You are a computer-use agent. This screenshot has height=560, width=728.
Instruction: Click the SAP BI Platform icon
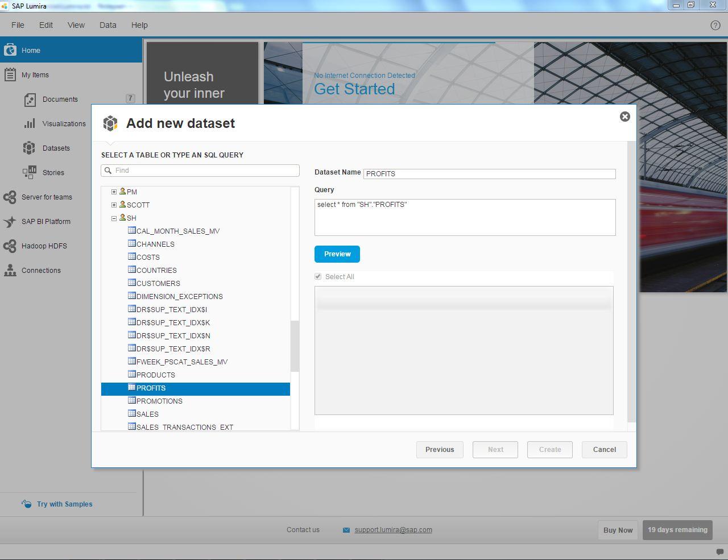(x=10, y=221)
